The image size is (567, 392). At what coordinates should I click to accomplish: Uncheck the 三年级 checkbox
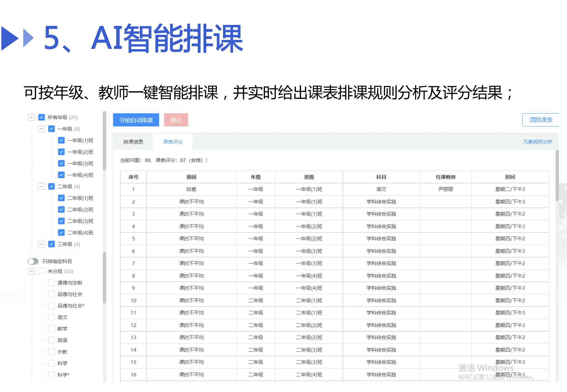coord(51,244)
